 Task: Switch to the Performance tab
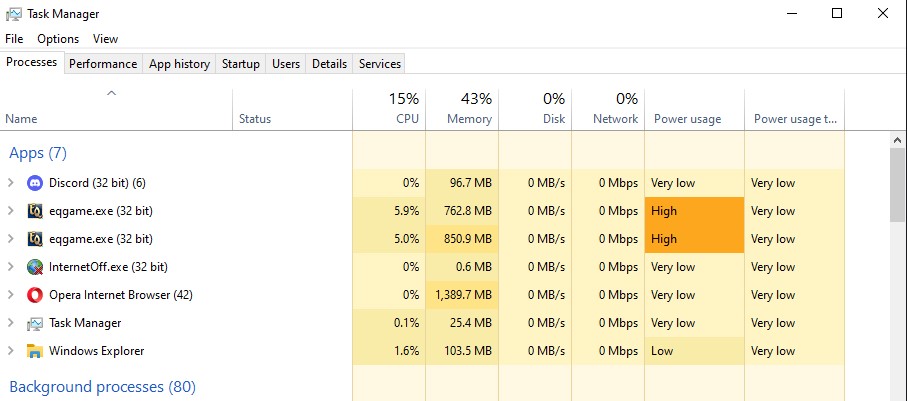click(103, 64)
